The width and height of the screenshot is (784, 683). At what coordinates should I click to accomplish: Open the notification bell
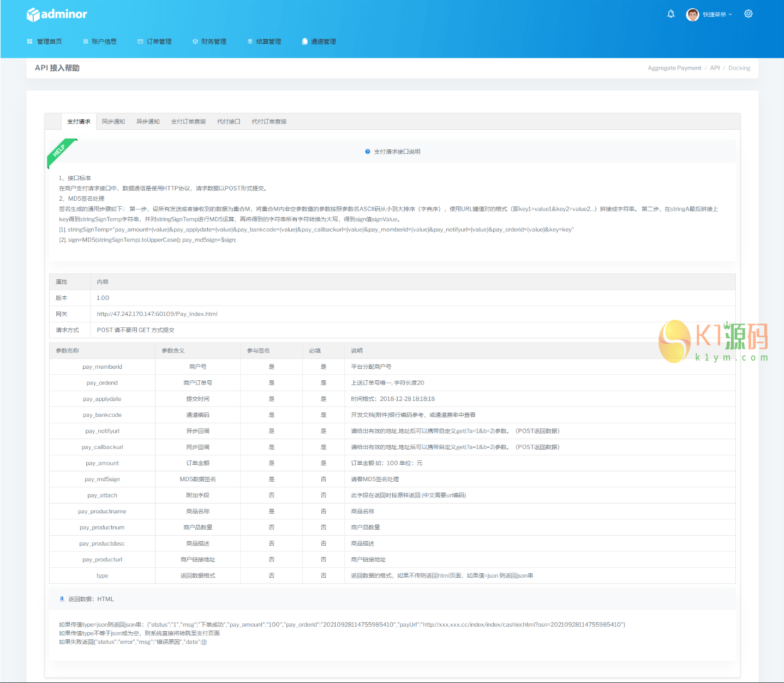point(671,14)
